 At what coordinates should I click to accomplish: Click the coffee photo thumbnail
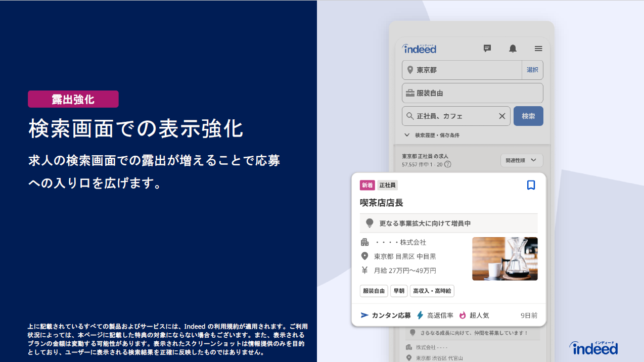505,259
